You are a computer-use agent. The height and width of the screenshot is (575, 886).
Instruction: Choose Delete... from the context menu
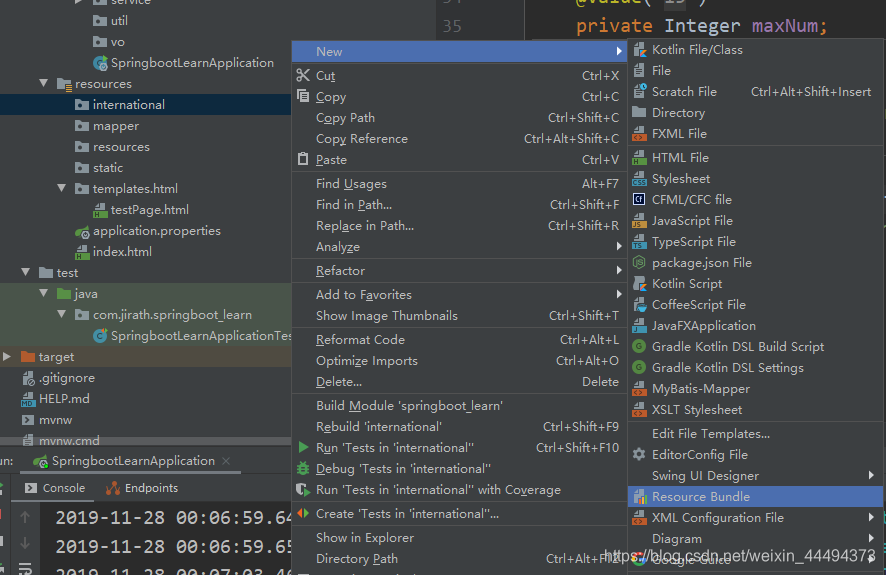click(459, 382)
